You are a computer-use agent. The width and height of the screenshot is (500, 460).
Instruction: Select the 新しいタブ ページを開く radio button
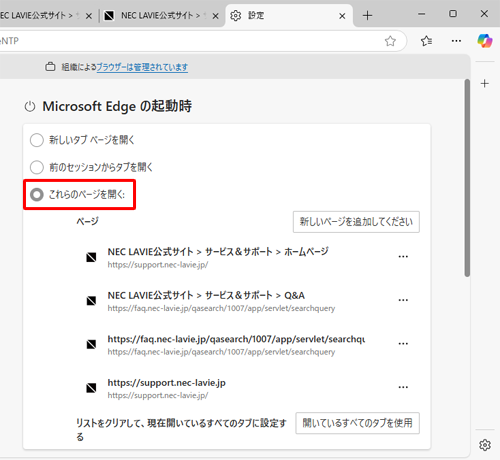tap(37, 140)
